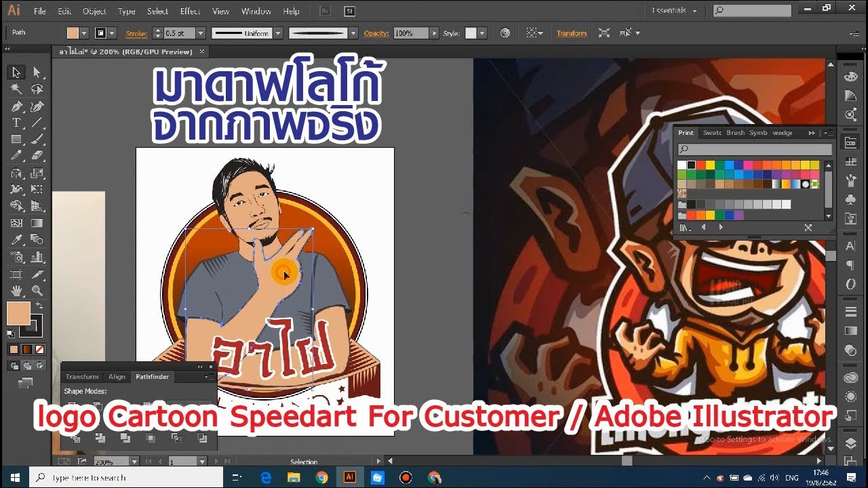Select the Symbol Sprayer tool

[16, 257]
